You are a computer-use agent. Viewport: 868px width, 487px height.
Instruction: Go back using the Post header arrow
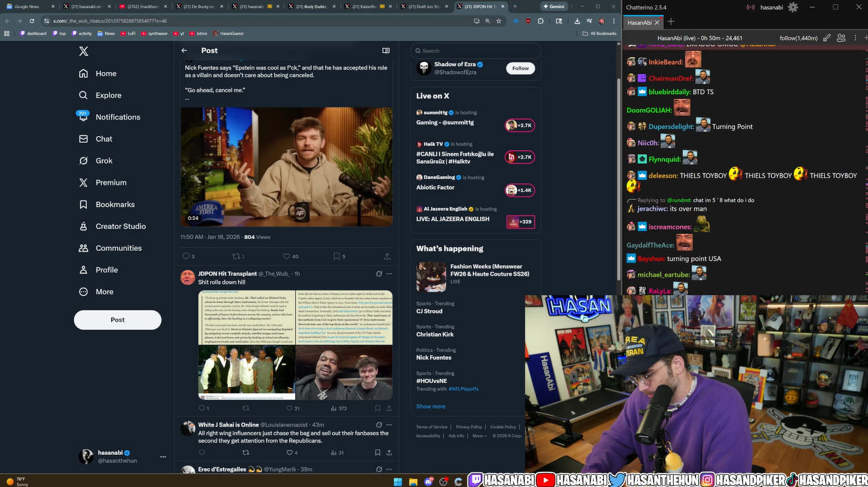184,50
